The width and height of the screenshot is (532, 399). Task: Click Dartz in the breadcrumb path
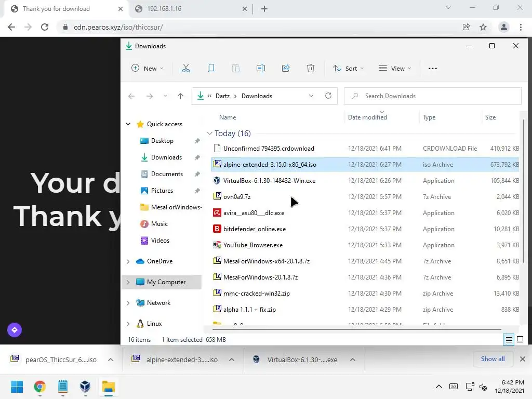222,96
